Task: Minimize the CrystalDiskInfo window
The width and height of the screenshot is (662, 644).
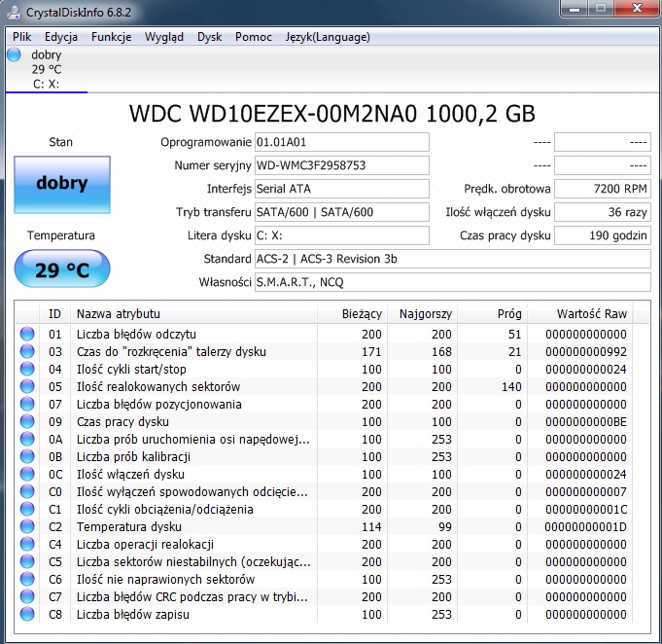Action: coord(575,8)
